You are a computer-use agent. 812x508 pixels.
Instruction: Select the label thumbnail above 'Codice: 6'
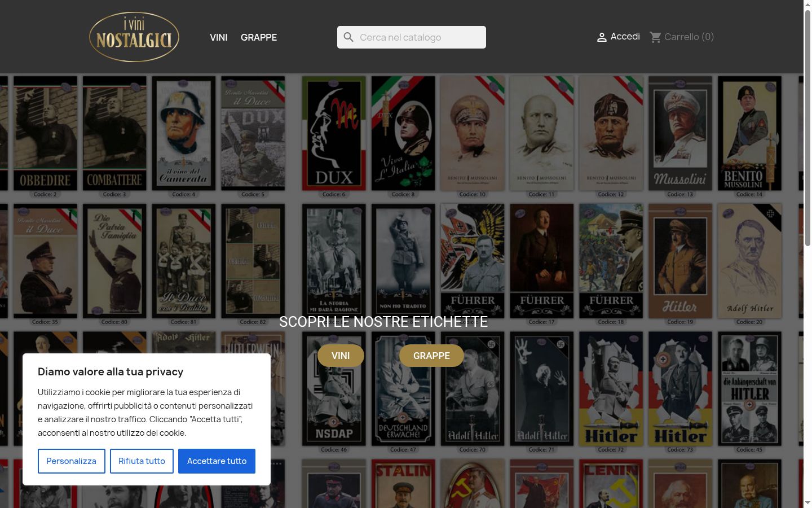click(x=334, y=133)
